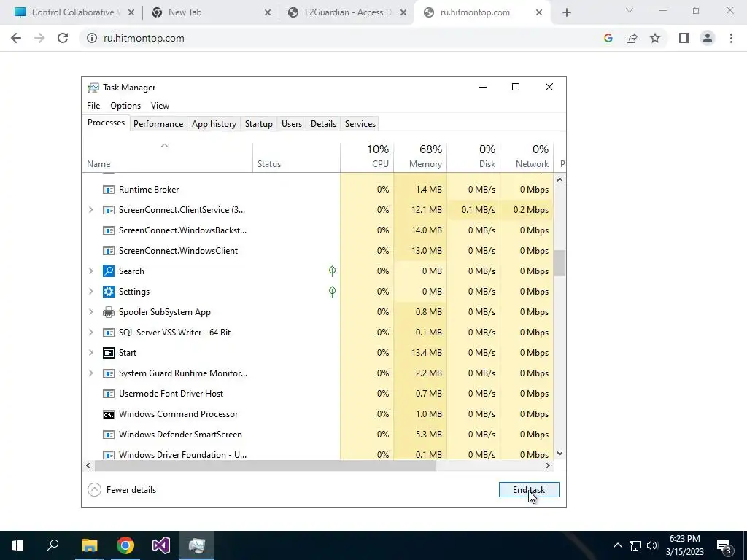Show hidden system tray icons

[617, 545]
